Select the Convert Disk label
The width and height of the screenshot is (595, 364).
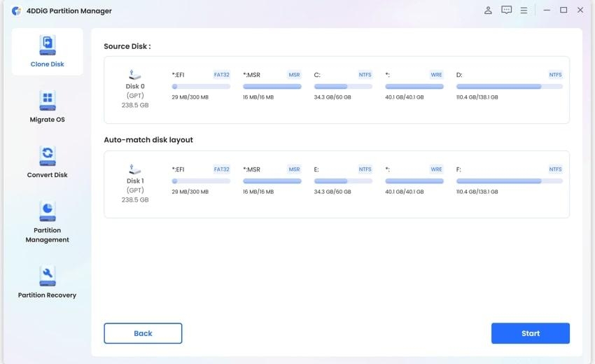[48, 175]
